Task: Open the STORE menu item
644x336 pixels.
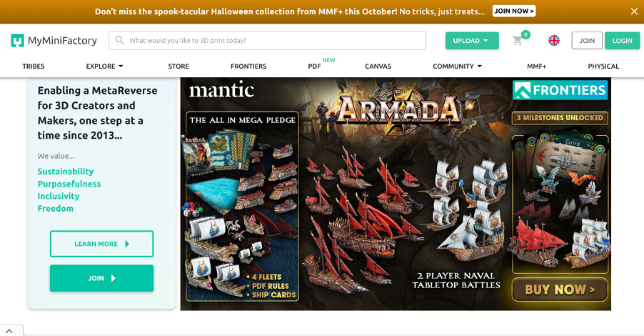Action: click(x=178, y=66)
